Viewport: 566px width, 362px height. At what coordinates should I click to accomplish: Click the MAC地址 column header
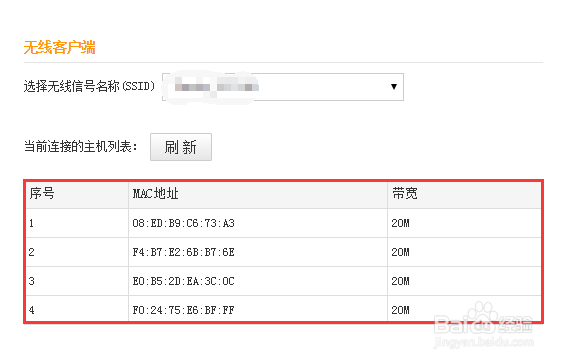155,194
